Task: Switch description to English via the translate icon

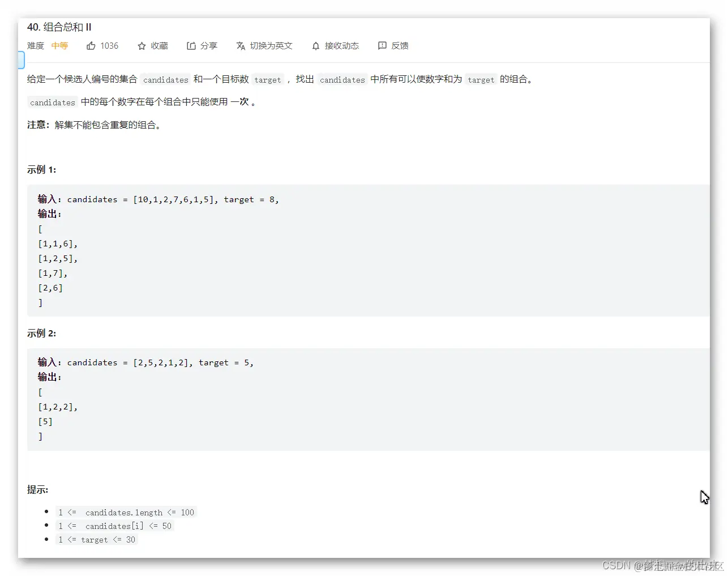Action: pos(241,45)
